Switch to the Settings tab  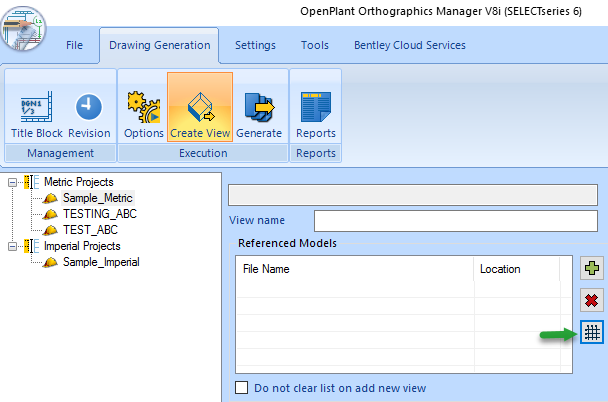(255, 45)
